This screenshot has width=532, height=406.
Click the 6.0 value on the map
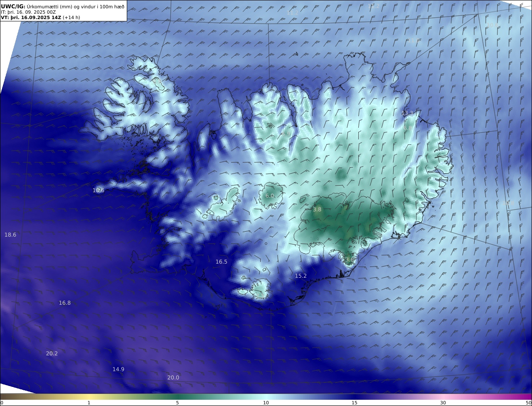[270, 196]
